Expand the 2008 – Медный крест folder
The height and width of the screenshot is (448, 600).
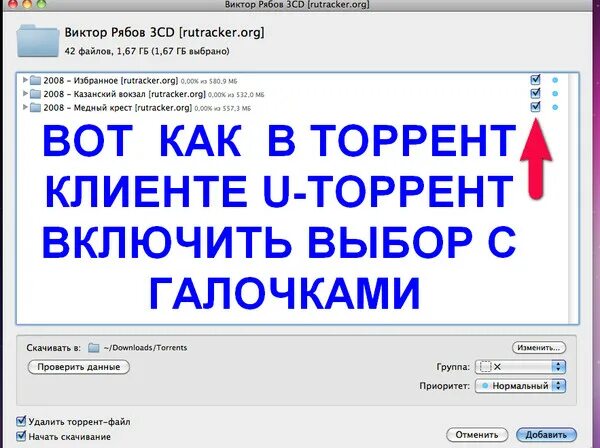click(25, 107)
